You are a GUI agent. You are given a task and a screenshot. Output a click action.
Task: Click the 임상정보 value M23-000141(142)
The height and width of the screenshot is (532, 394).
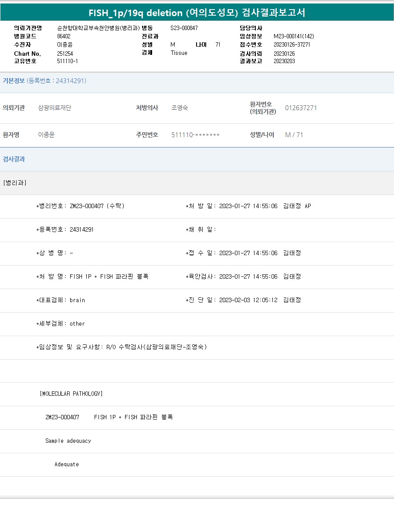tap(293, 36)
